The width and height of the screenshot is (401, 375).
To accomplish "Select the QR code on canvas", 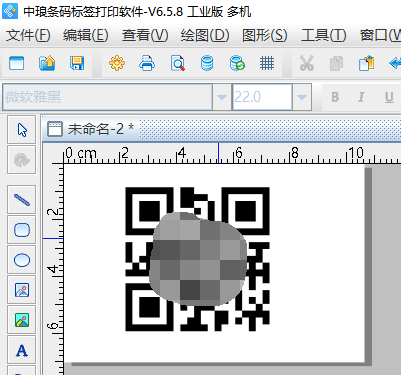I will click(x=197, y=259).
